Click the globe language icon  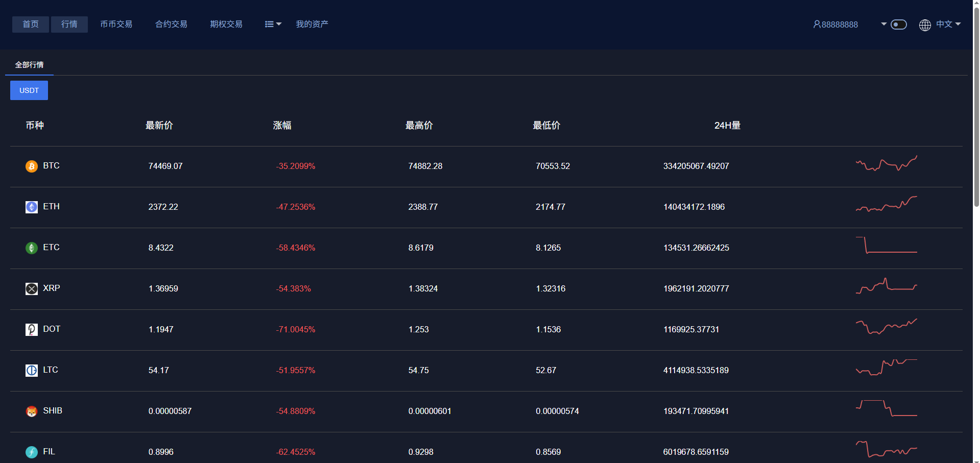[925, 25]
